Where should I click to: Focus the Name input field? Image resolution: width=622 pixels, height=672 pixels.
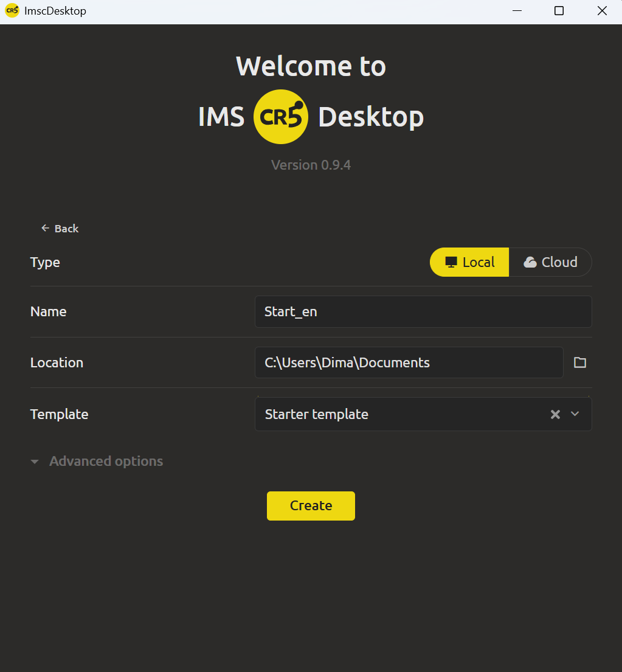coord(423,311)
